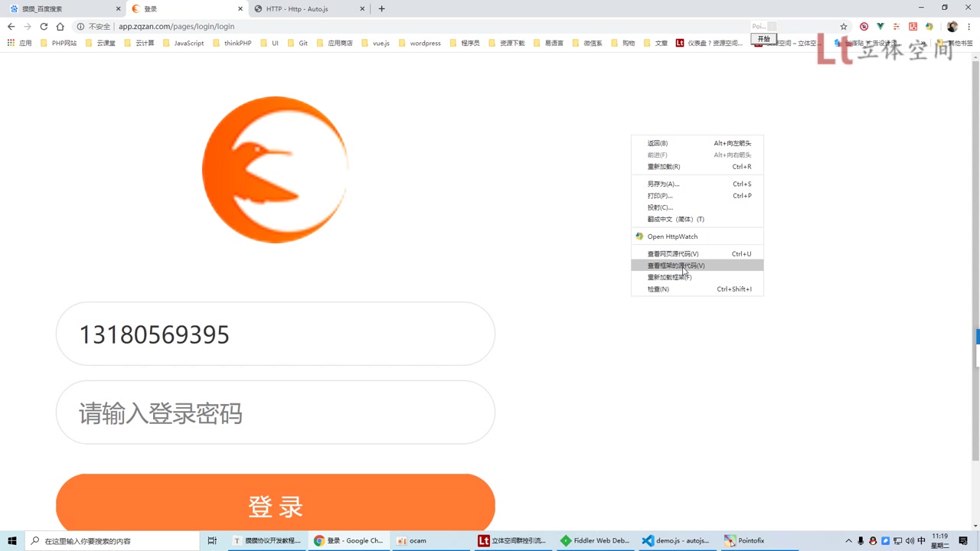Select 另存为(A)... from the context menu
This screenshot has width=980, height=551.
[x=697, y=184]
